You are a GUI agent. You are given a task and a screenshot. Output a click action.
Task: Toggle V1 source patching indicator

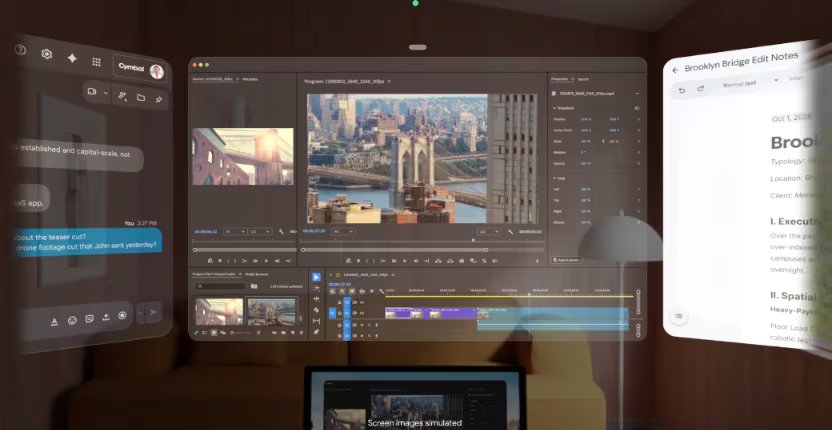pyautogui.click(x=332, y=313)
